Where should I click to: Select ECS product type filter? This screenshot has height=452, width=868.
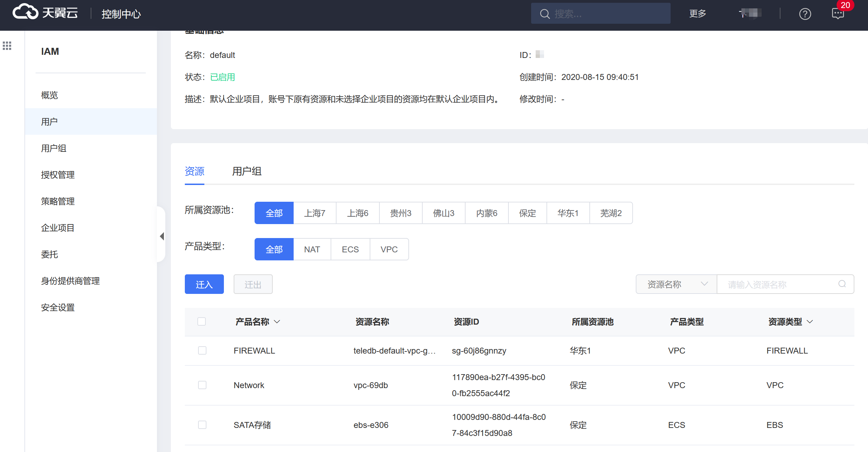click(350, 249)
